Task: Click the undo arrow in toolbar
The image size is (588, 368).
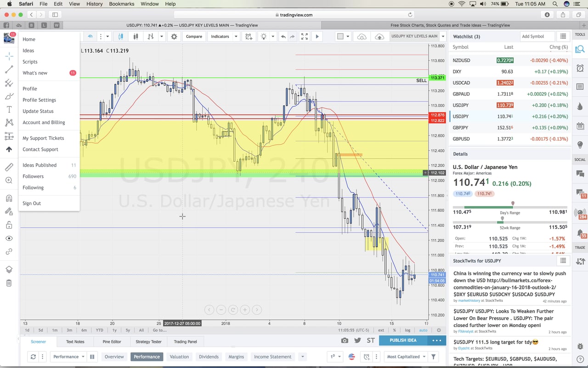Action: pos(283,36)
